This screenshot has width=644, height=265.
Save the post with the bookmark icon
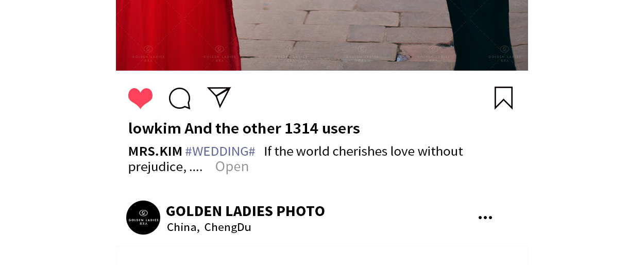coord(503,98)
